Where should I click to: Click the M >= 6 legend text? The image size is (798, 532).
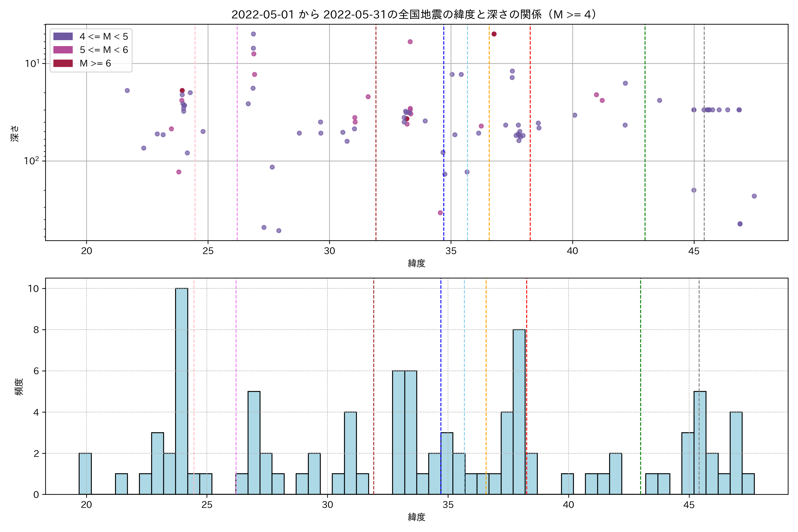tap(95, 63)
